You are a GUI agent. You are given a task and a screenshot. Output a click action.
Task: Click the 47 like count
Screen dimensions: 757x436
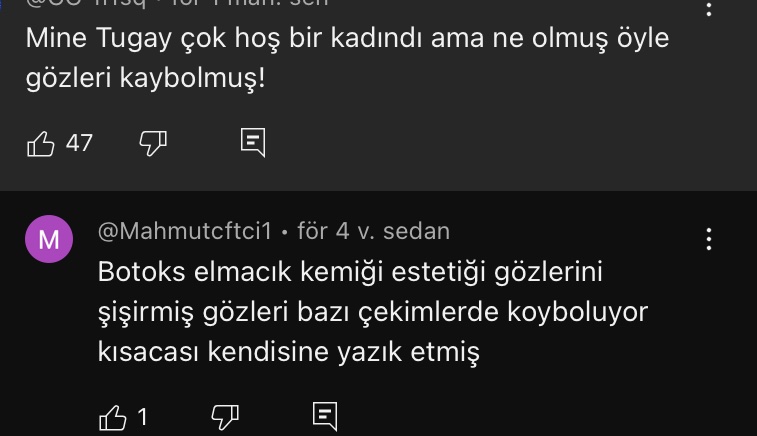[x=79, y=144]
